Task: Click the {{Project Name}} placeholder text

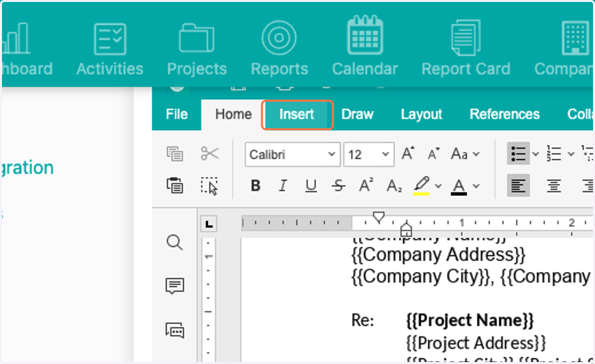Action: (470, 320)
